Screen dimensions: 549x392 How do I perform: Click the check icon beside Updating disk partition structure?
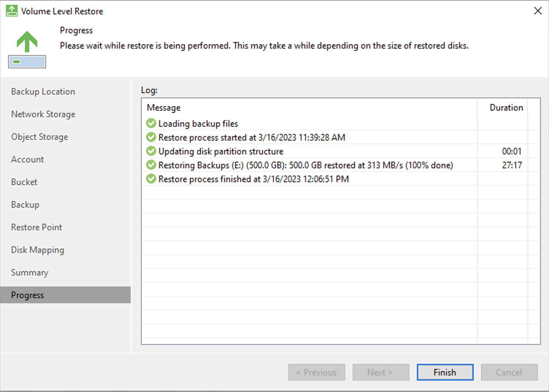(x=151, y=151)
